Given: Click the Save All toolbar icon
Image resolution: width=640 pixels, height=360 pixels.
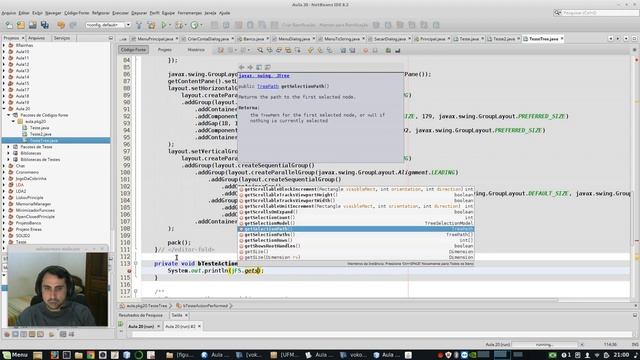Looking at the screenshot, I should pyautogui.click(x=44, y=25).
